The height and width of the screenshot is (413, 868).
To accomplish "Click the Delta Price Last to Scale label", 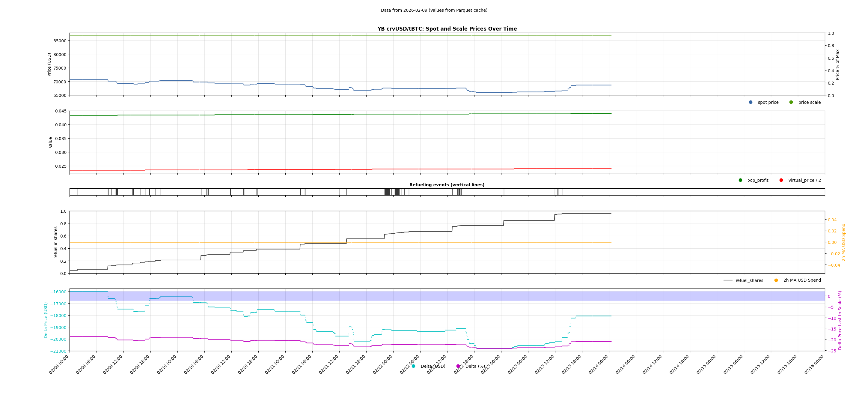I will [x=840, y=320].
